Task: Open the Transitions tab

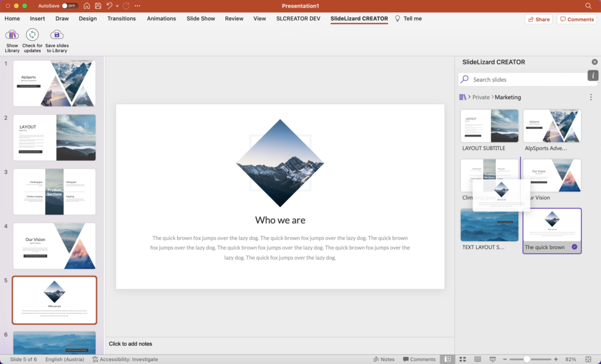Action: 121,18
